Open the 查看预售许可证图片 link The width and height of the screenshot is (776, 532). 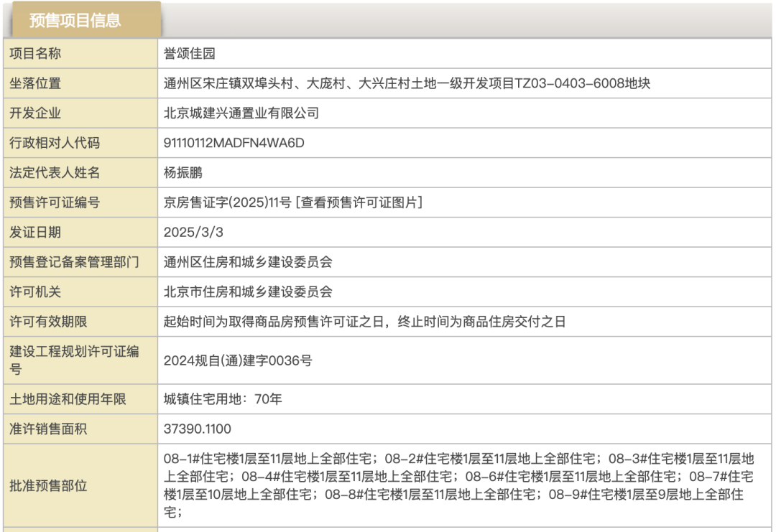(359, 202)
